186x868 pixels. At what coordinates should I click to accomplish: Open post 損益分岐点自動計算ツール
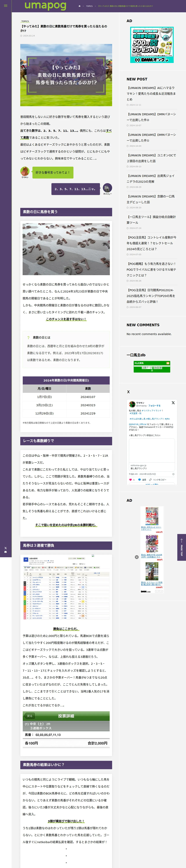click(151, 220)
